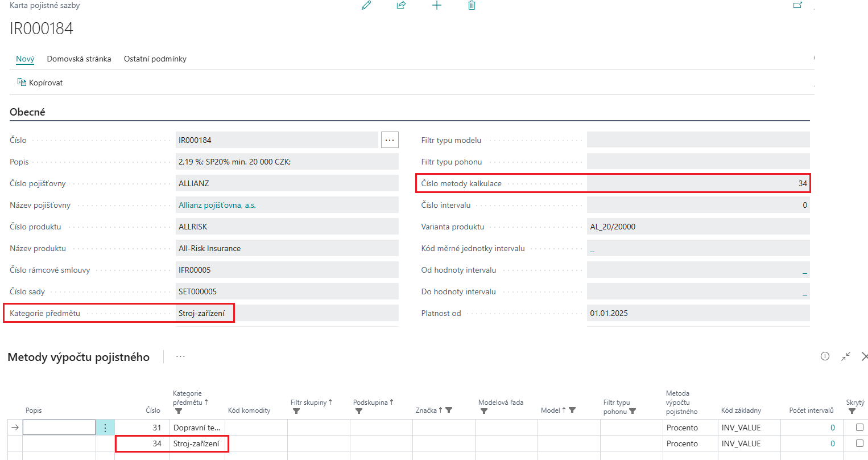Click the collapse arrows icon in Metody panel
This screenshot has height=460, width=868.
click(x=846, y=356)
